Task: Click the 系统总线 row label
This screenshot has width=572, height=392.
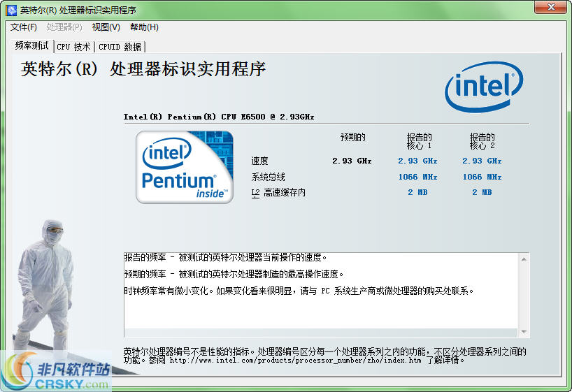Action: click(x=268, y=177)
